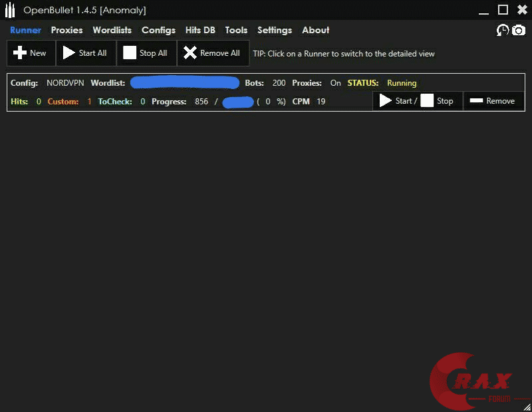The image size is (532, 412).
Task: Click Remove for the NORDVPN runner
Action: (493, 101)
